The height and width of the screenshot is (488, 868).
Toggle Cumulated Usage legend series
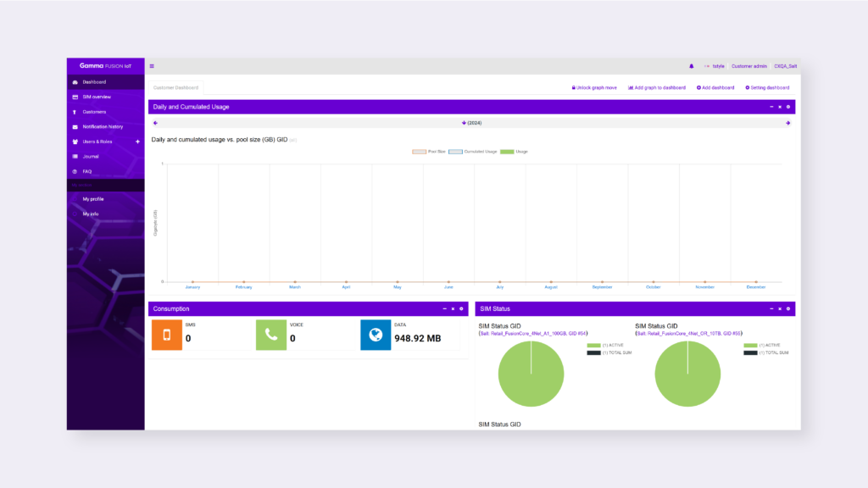[x=473, y=152]
